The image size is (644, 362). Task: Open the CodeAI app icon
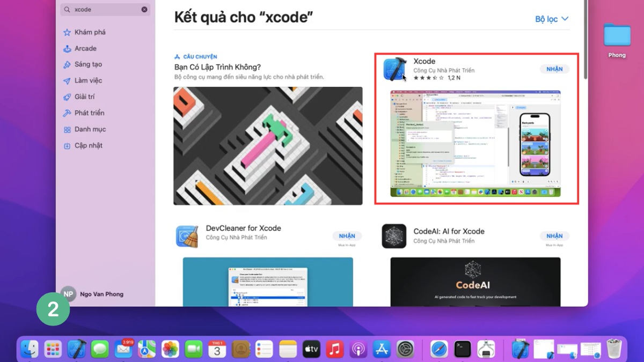[394, 236]
